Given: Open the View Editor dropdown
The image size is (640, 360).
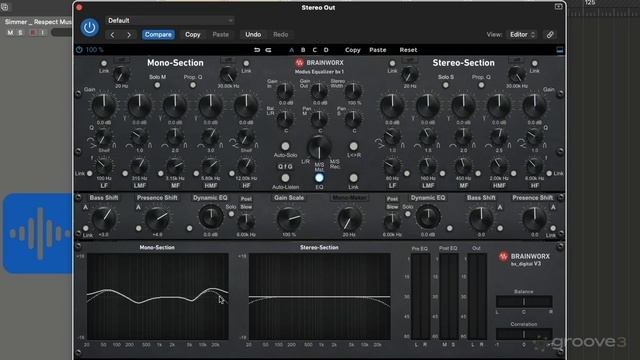Looking at the screenshot, I should 522,35.
